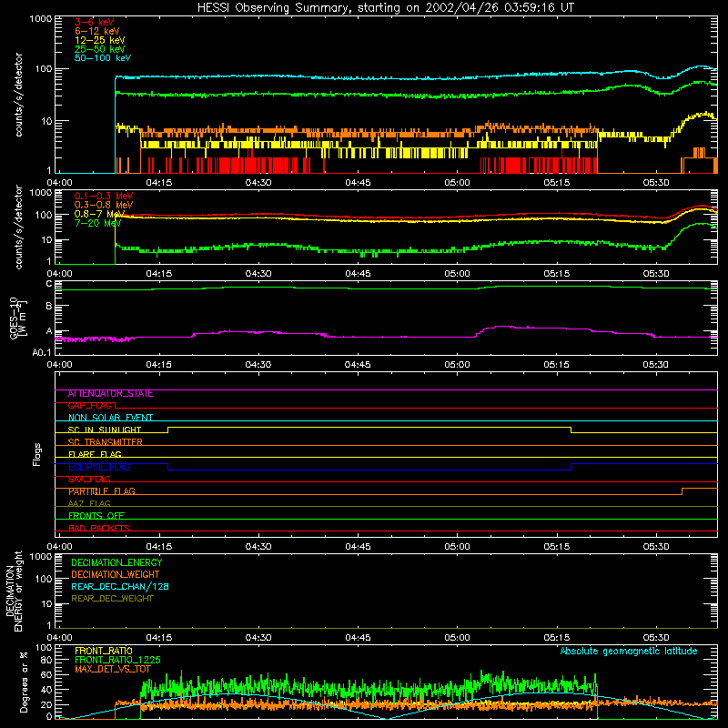The image size is (728, 728).
Task: Click the cyan 50-100 keV curve peak near 05:37
Action: [703, 66]
